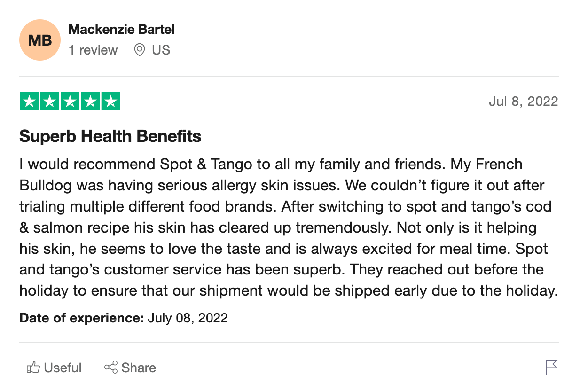Open the MB avatar circle
The image size is (580, 392).
pos(40,40)
